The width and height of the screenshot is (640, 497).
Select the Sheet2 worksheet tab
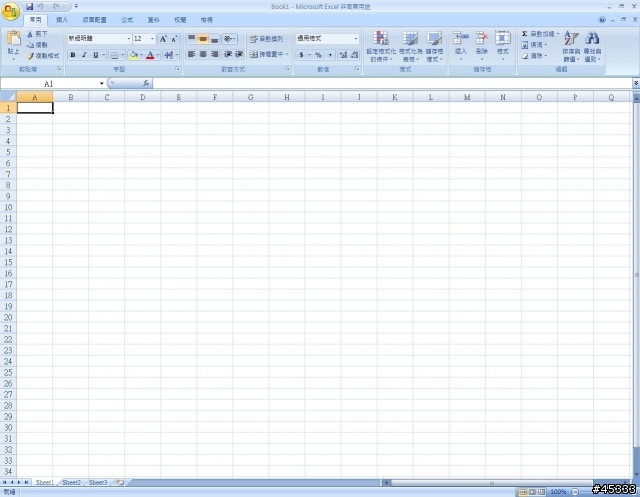[x=72, y=482]
